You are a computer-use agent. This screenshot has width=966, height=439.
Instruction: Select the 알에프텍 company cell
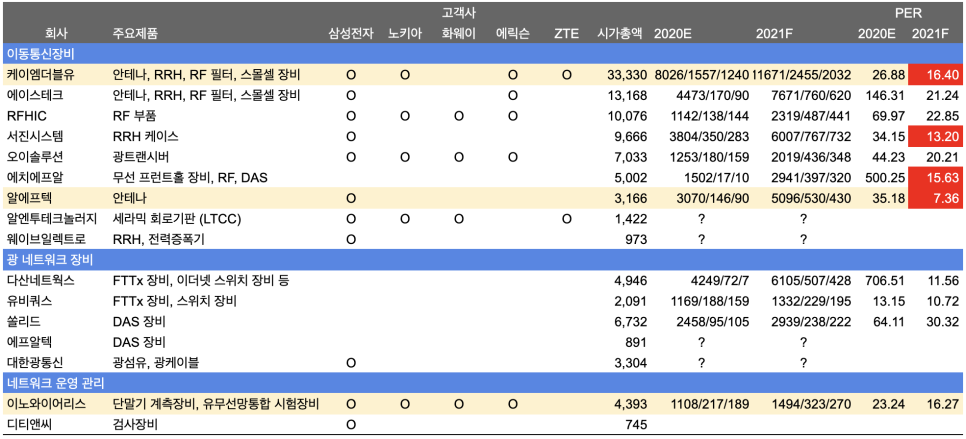29,199
